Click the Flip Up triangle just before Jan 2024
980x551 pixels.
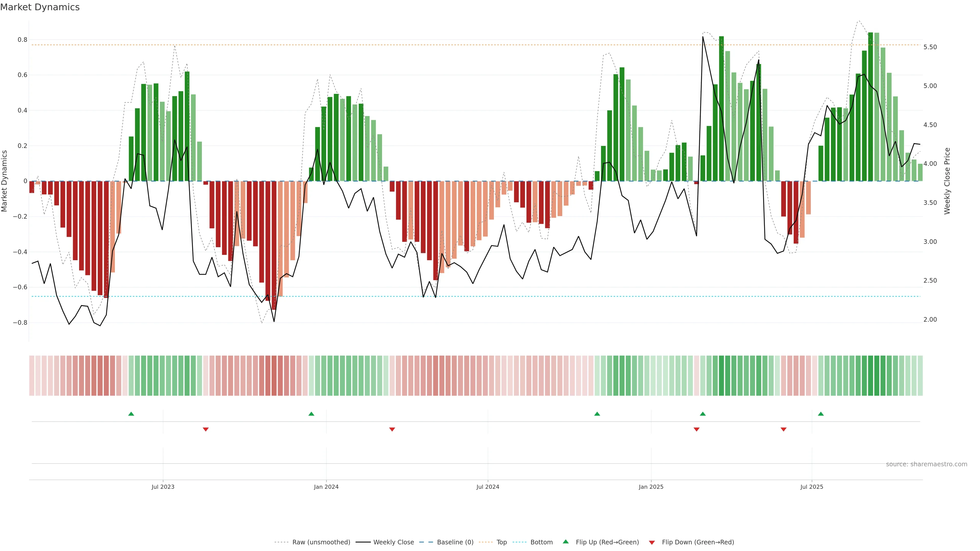coord(311,414)
